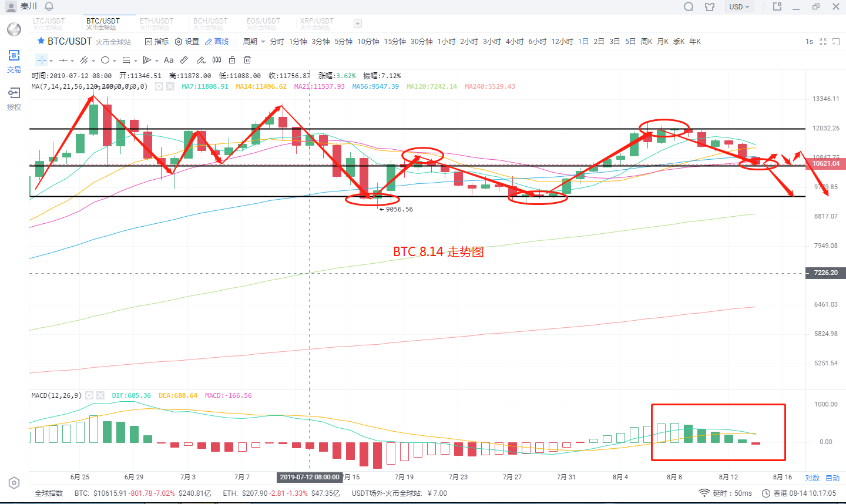
Task: Toggle 自动 auto scale
Action: (x=832, y=478)
